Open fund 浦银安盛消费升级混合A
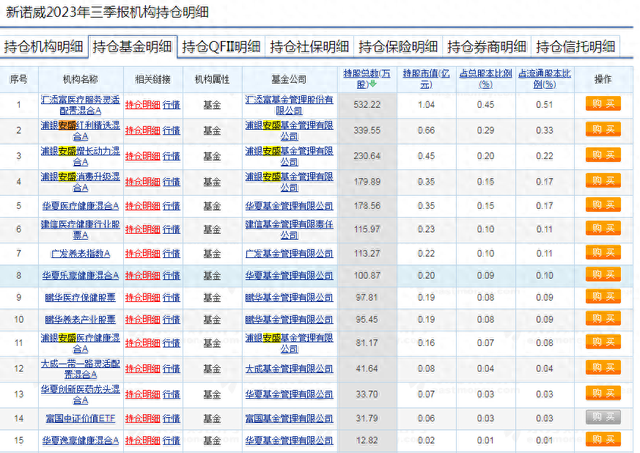Screen dimensions: 640x453 click(80, 182)
